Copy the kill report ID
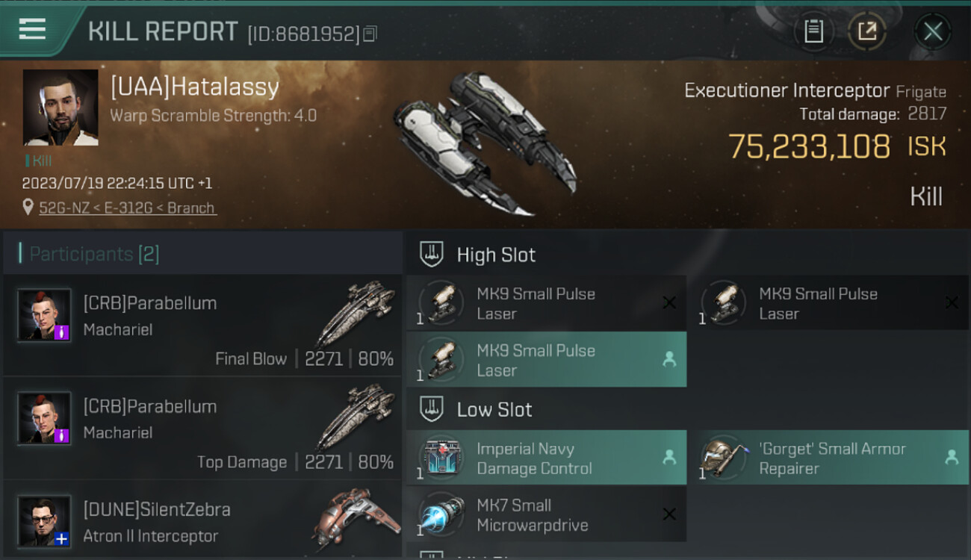 370,34
